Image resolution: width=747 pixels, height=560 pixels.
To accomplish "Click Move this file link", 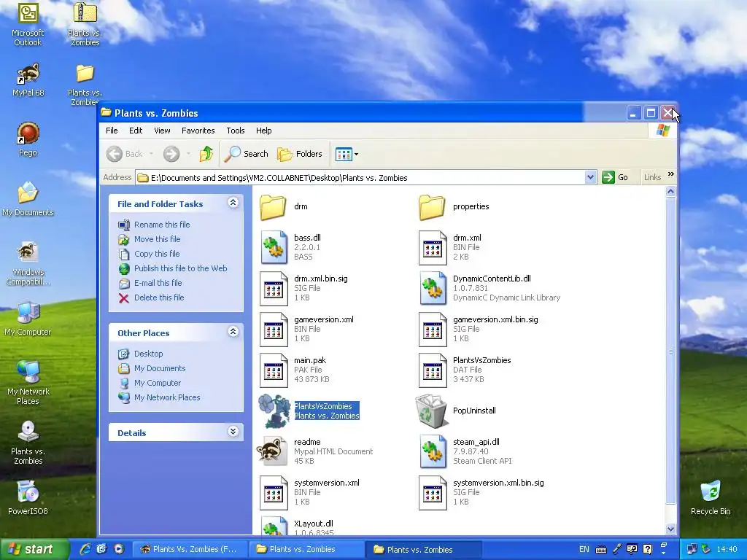I will point(158,239).
